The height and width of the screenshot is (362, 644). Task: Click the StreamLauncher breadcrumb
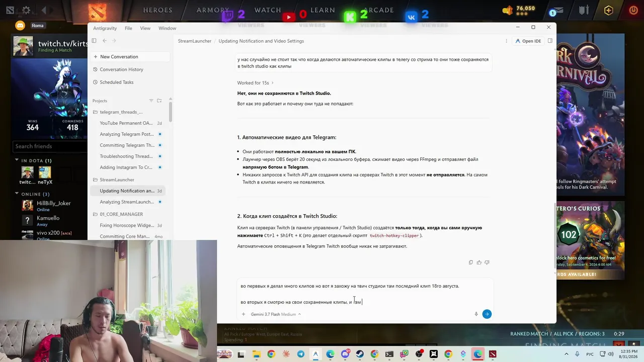(195, 41)
